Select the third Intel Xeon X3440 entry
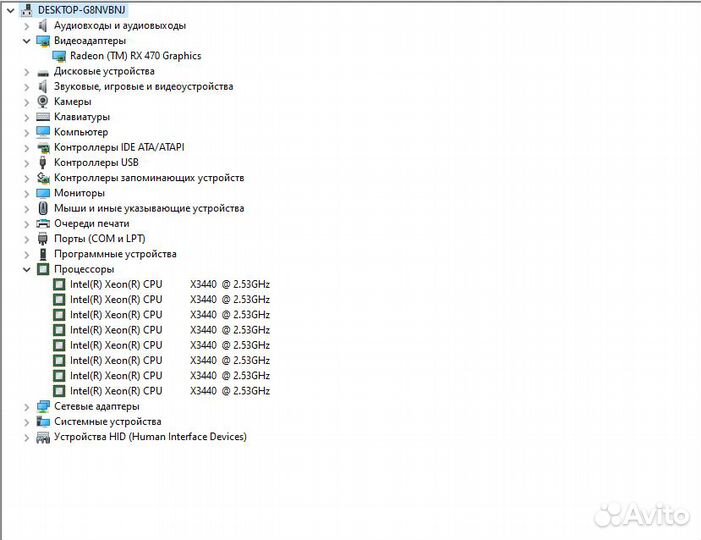 [x=170, y=315]
